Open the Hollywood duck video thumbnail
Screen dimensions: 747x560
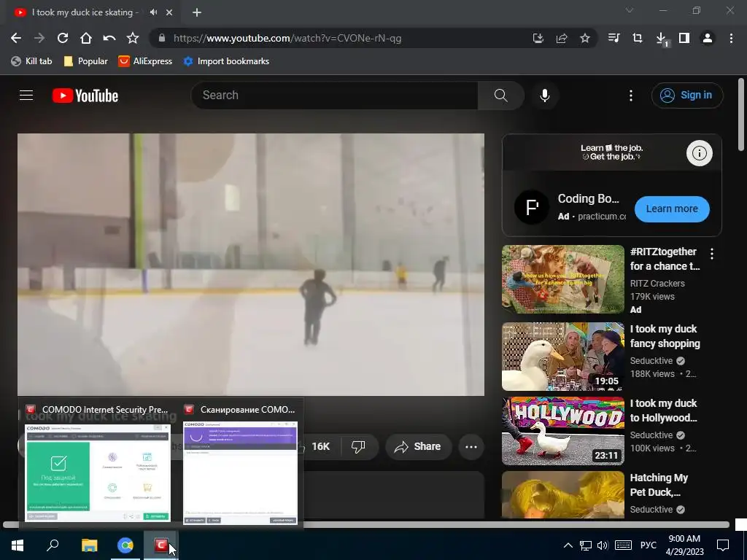pos(563,431)
